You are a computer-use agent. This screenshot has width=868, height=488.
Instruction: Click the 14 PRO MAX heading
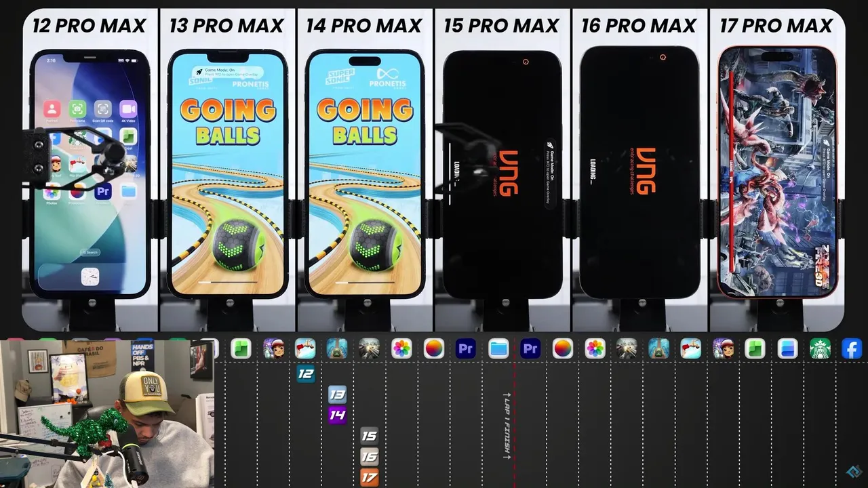pyautogui.click(x=365, y=26)
